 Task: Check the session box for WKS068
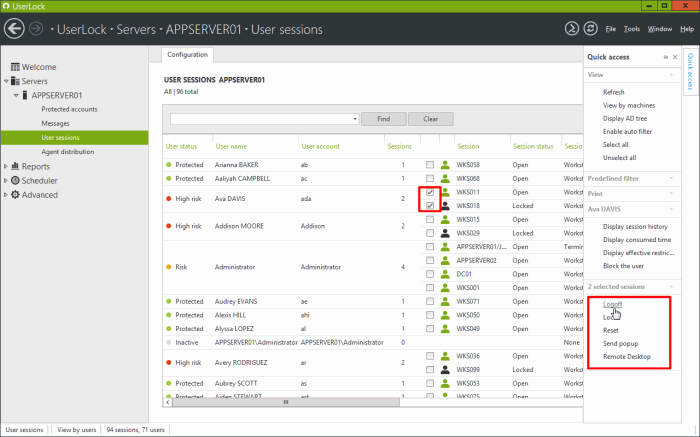coord(430,178)
